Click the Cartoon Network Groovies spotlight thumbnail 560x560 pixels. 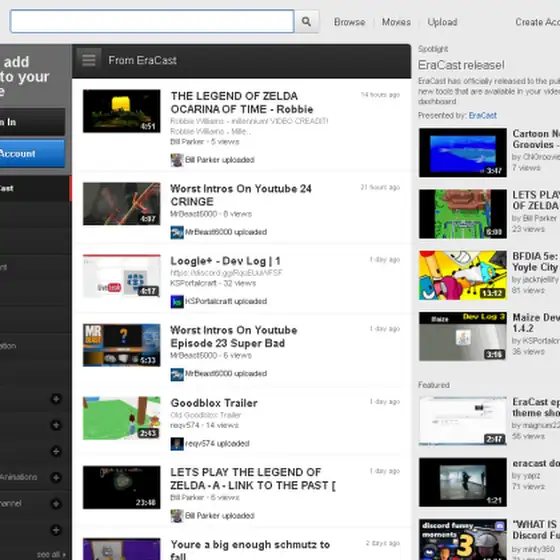click(x=463, y=152)
